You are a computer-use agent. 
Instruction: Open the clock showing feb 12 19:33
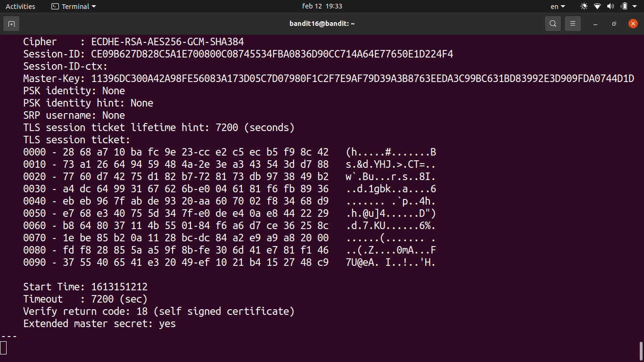click(x=322, y=7)
